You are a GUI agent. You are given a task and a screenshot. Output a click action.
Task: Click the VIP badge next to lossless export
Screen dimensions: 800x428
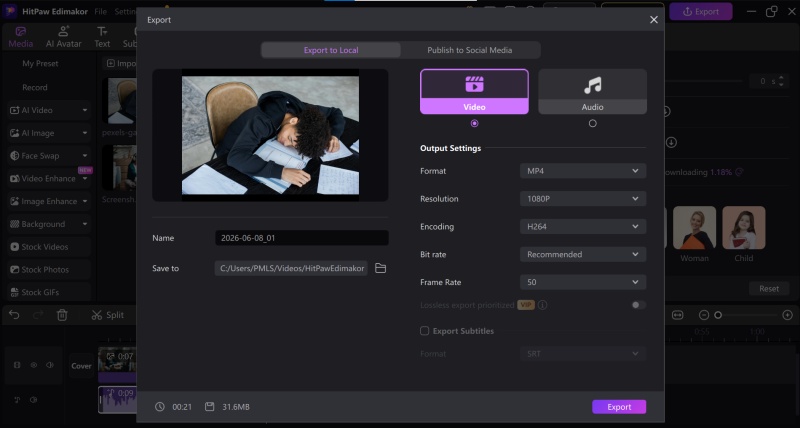pyautogui.click(x=526, y=305)
